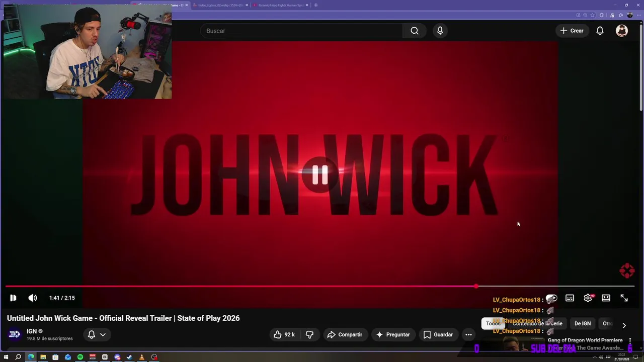Click the large pause overlay in video center
The height and width of the screenshot is (362, 644).
pyautogui.click(x=320, y=175)
